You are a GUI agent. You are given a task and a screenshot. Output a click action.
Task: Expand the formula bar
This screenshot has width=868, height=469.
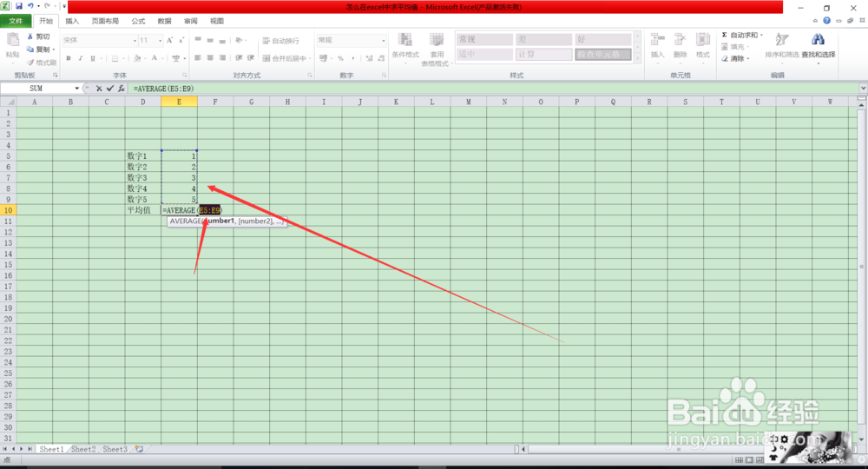[863, 89]
